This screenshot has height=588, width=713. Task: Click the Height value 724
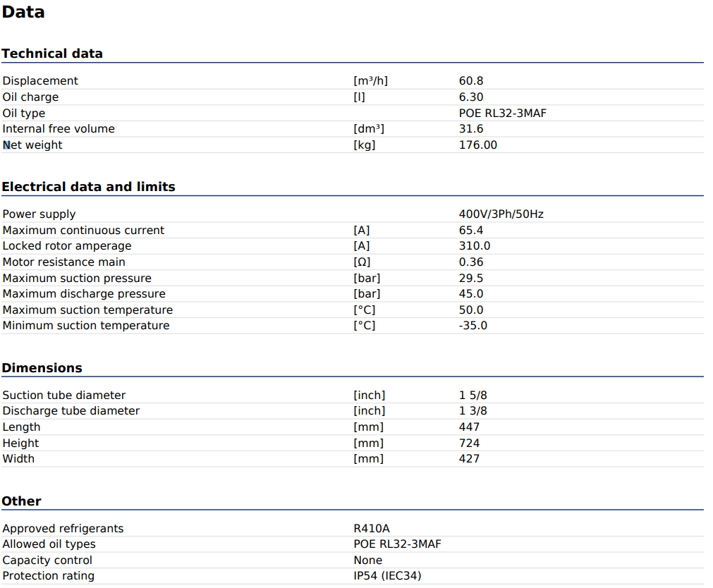click(469, 443)
